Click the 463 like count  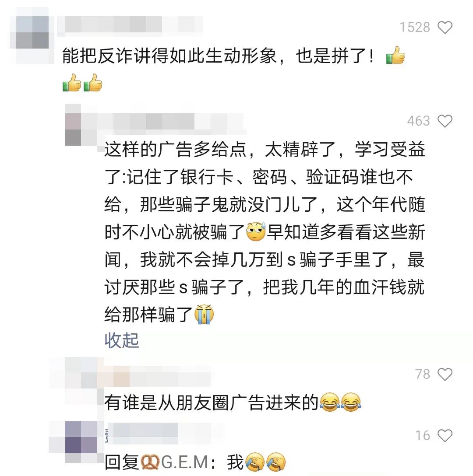tap(419, 121)
